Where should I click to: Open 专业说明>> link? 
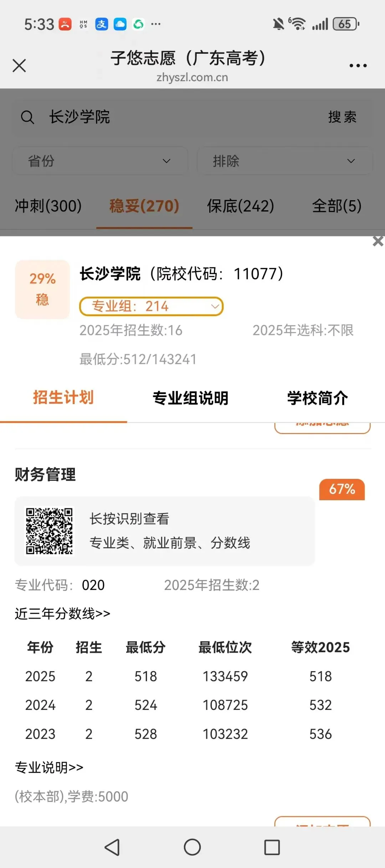click(49, 768)
